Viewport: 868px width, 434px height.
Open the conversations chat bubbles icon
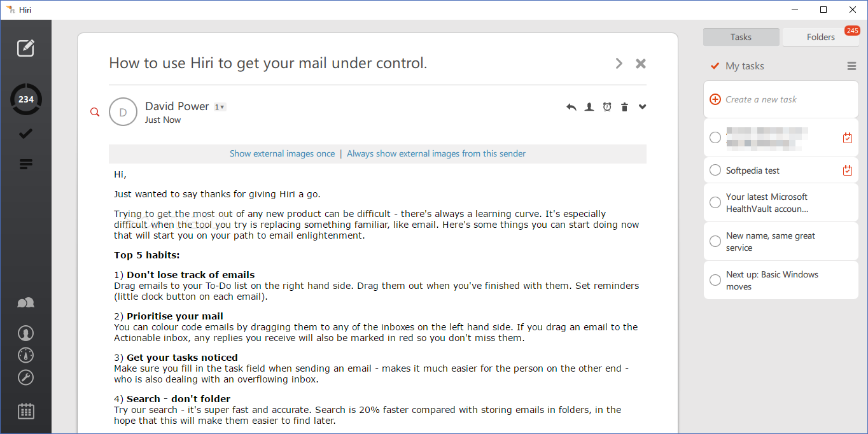pyautogui.click(x=25, y=303)
